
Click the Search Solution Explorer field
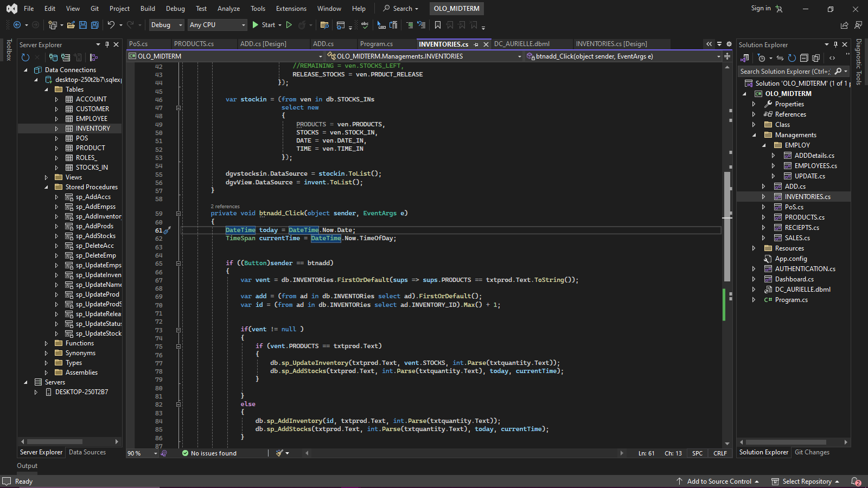tap(784, 72)
